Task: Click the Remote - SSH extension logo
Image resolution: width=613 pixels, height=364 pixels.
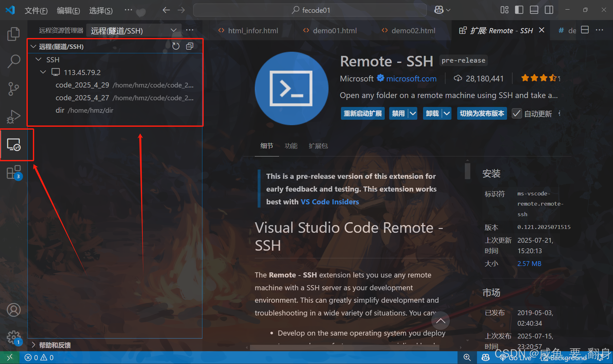Action: [x=291, y=88]
